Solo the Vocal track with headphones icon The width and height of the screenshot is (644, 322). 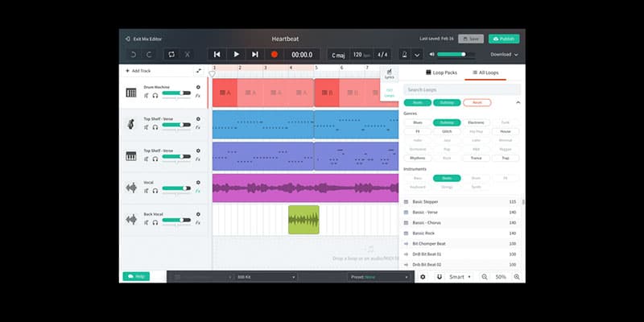[155, 190]
